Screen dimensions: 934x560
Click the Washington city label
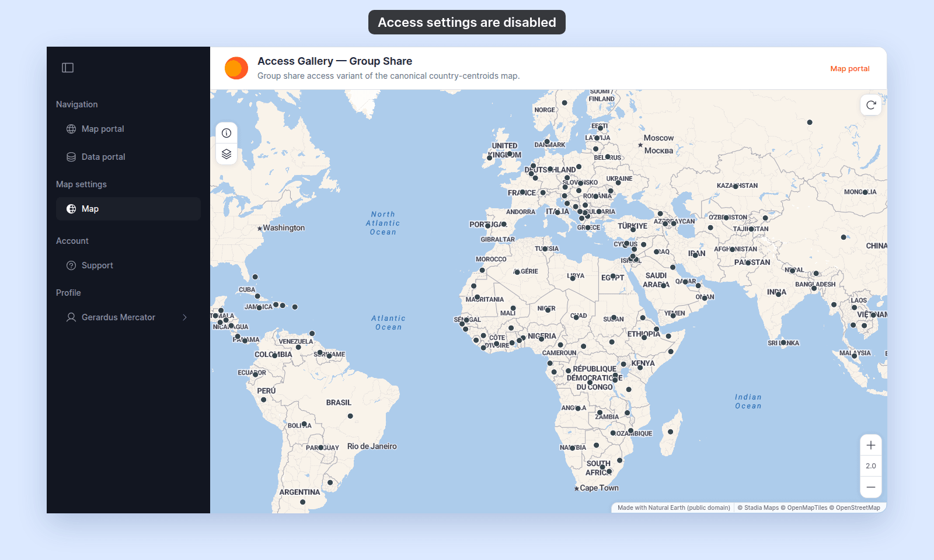tap(284, 228)
